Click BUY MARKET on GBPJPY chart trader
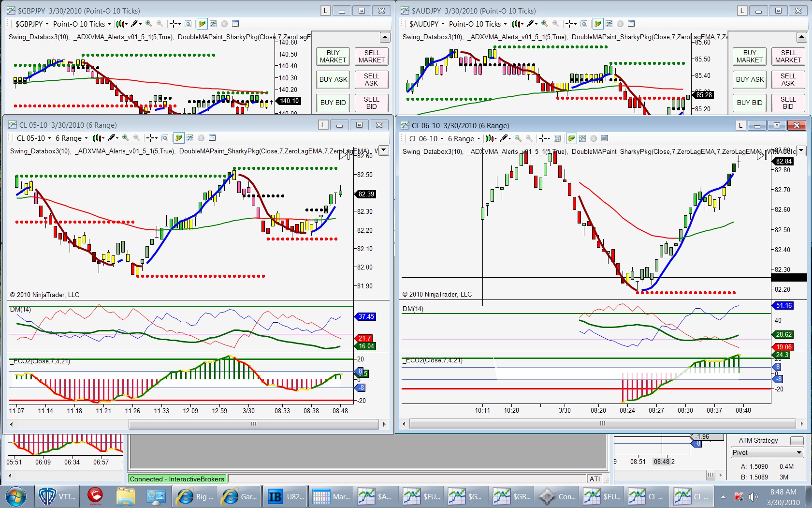 (x=333, y=57)
